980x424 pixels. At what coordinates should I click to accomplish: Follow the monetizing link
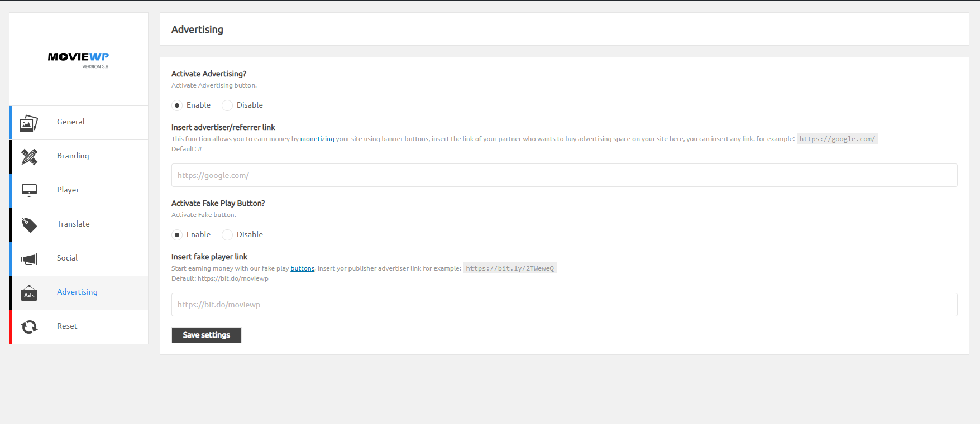click(317, 139)
